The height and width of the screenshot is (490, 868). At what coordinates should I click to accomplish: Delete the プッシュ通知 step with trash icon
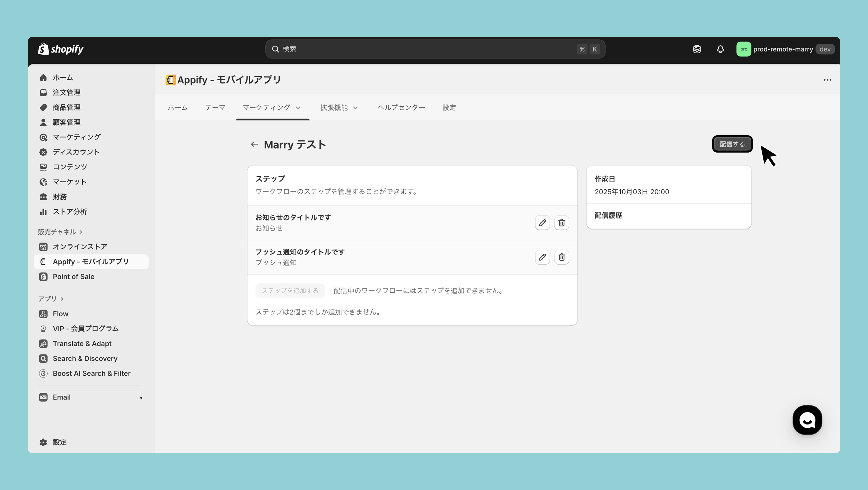coord(561,257)
